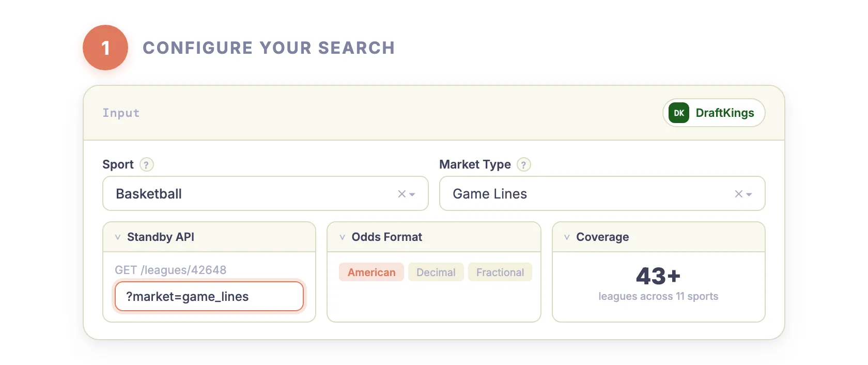868x365 pixels.
Task: Click the CONFIGURE YOUR SEARCH heading
Action: [x=269, y=48]
